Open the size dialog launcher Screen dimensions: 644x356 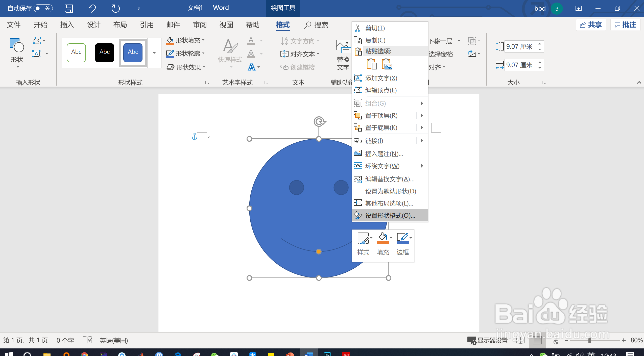544,83
